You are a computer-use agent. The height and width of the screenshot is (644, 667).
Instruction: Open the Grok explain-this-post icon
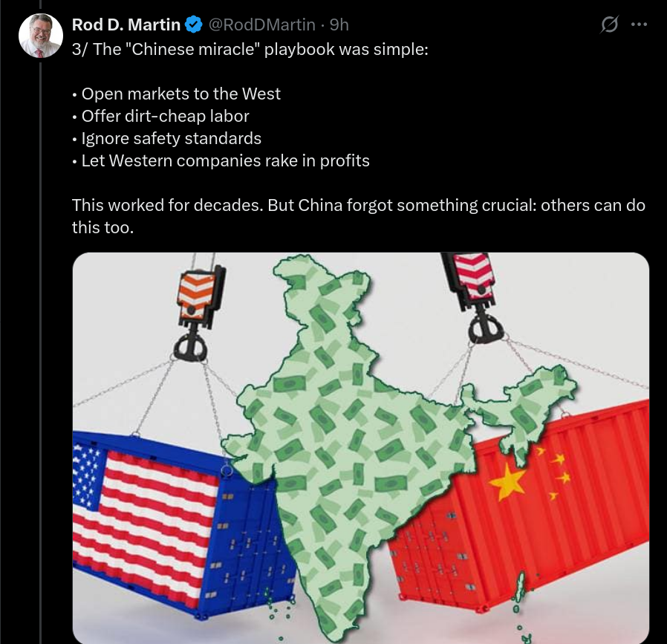tap(609, 25)
